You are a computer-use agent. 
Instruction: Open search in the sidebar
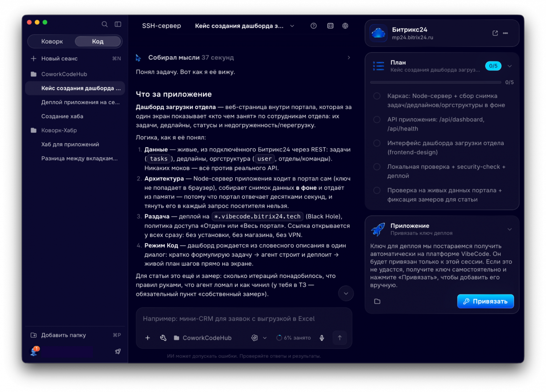(104, 24)
